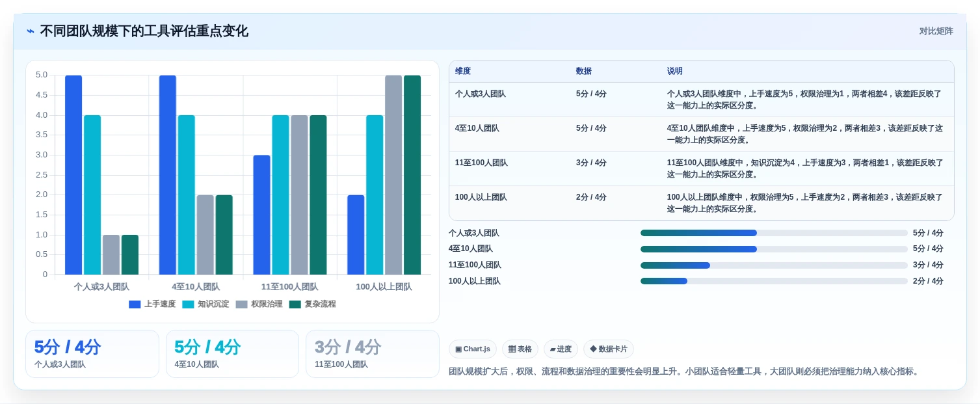Viewport: 980px width, 404px height.
Task: Click the gray 权限治理 bar for 100人以上团队
Action: 393,175
